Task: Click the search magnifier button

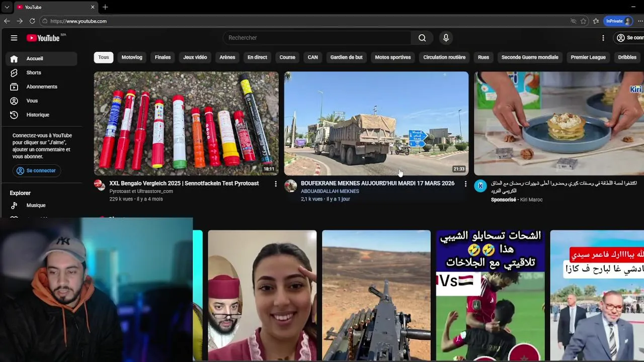Action: pos(422,38)
